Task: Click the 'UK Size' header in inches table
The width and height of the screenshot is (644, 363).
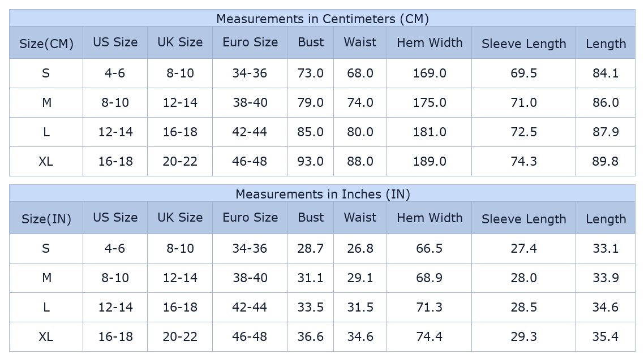Action: (x=180, y=218)
